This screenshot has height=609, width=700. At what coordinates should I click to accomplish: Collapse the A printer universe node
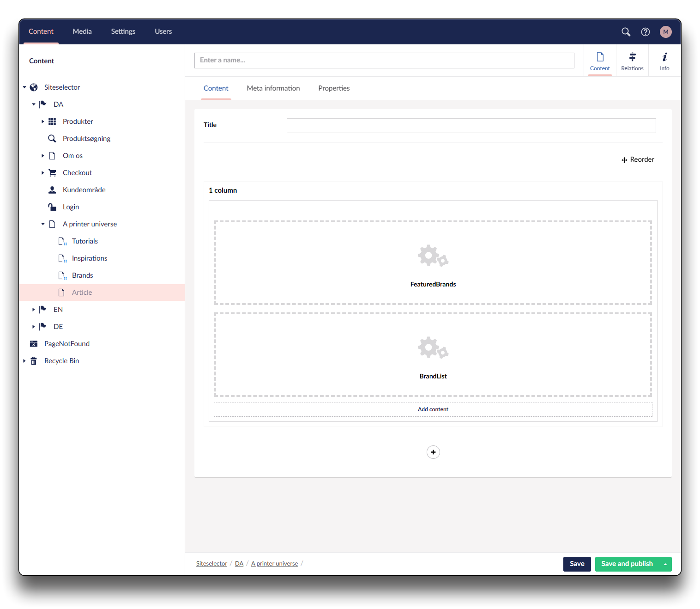click(x=43, y=224)
